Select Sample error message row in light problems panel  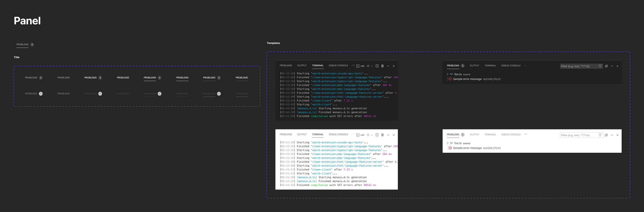point(467,148)
